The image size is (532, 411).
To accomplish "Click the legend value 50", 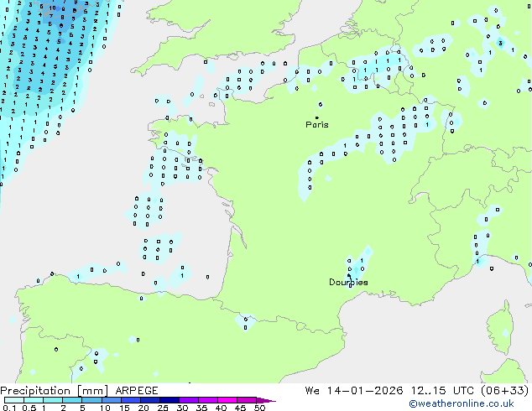I will [259, 408].
